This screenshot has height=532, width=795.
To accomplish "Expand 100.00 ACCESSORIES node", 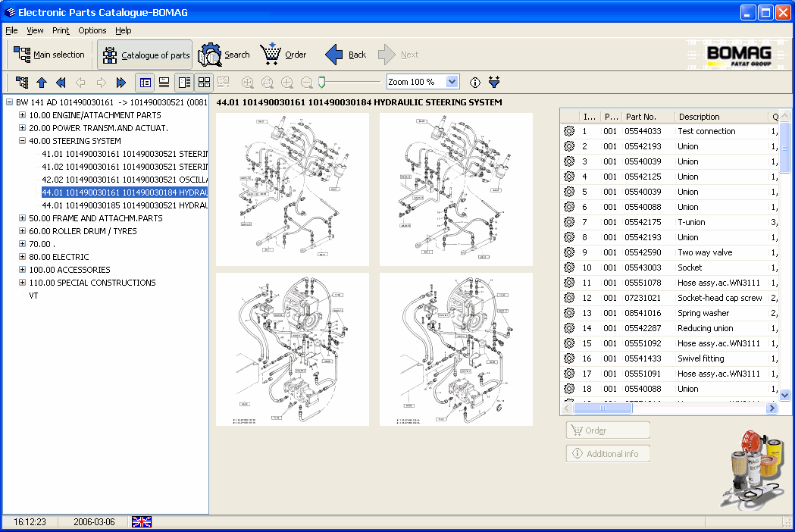I will point(22,270).
